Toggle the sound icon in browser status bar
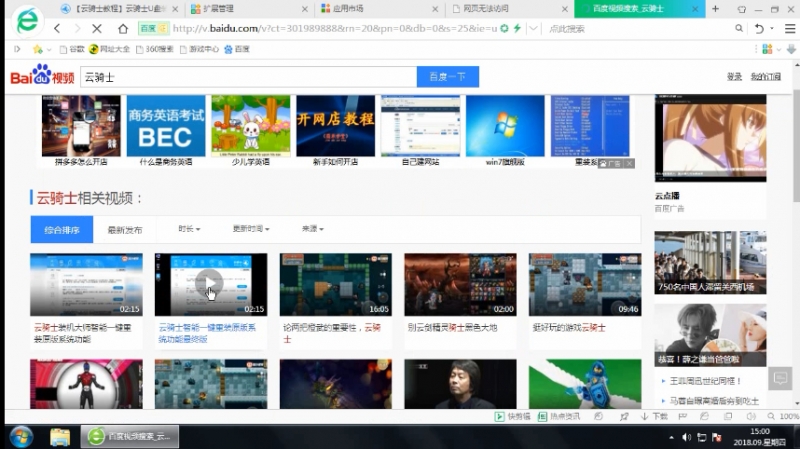Image resolution: width=800 pixels, height=449 pixels. tap(751, 416)
